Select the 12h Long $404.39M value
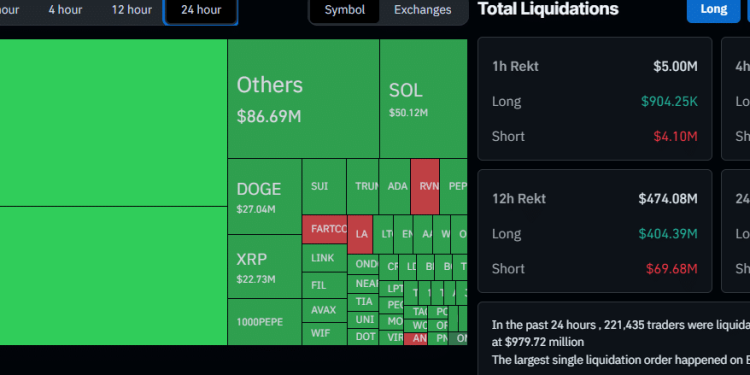 [x=668, y=234]
